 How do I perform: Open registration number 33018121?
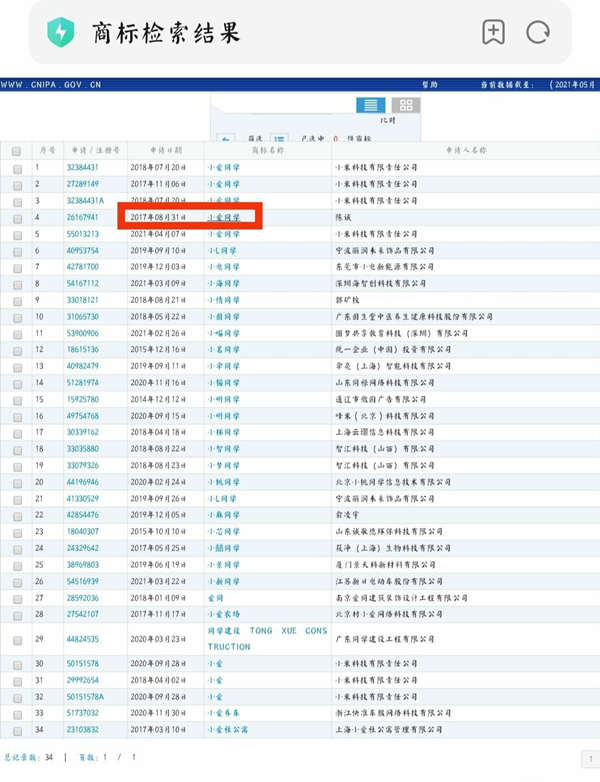click(x=82, y=300)
